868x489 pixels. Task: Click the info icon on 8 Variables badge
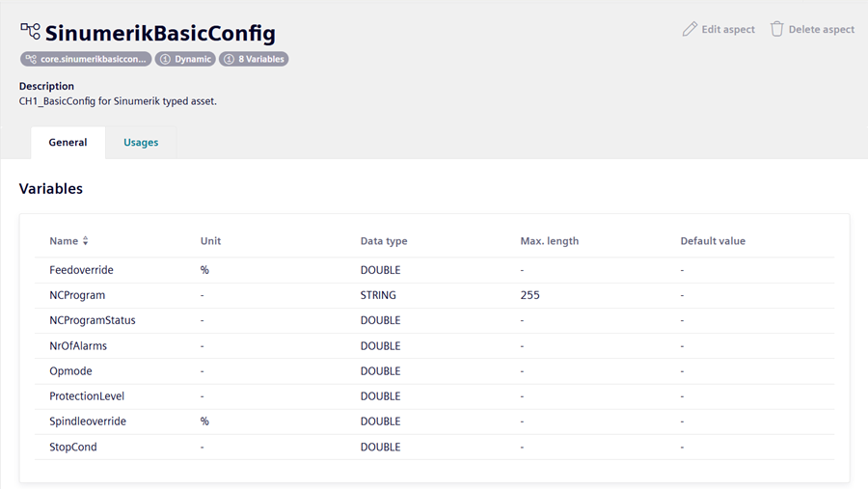coord(229,59)
